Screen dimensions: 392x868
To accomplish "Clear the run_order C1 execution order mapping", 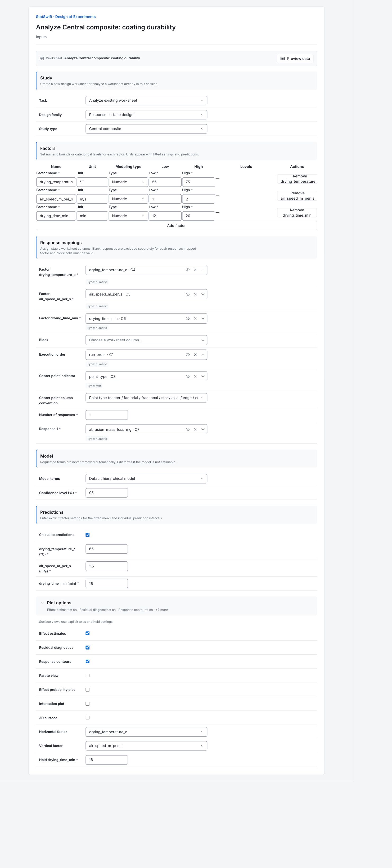I will [195, 355].
